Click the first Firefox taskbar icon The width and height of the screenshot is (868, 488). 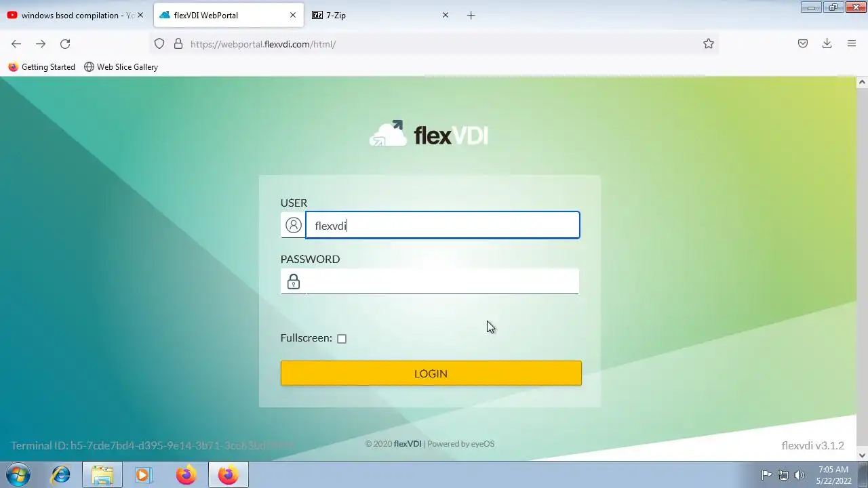(x=186, y=474)
